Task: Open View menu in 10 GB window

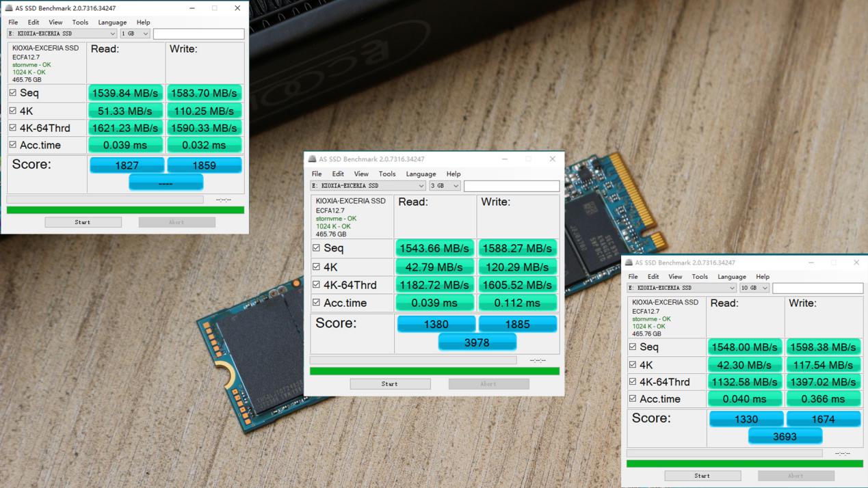Action: point(675,277)
